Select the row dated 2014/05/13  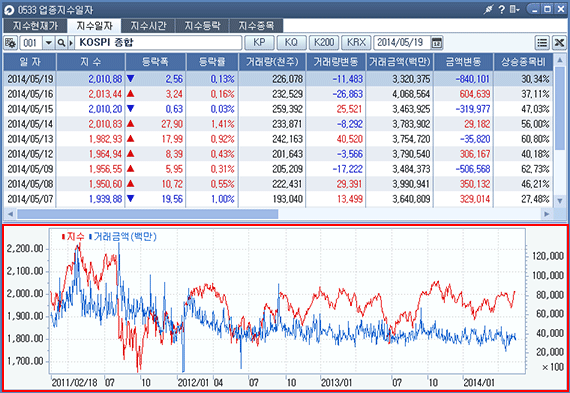pos(278,139)
